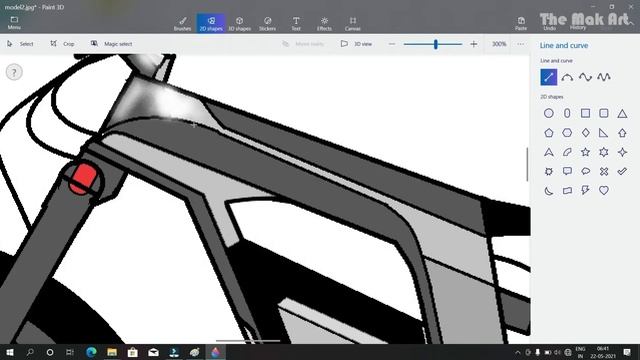Screen dimensions: 640x360
Task: Choose the Arrowhead 2D shape
Action: point(549,152)
